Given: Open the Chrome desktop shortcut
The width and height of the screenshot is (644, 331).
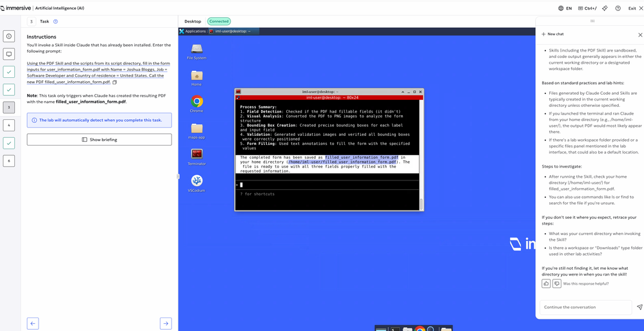Looking at the screenshot, I should (x=197, y=102).
